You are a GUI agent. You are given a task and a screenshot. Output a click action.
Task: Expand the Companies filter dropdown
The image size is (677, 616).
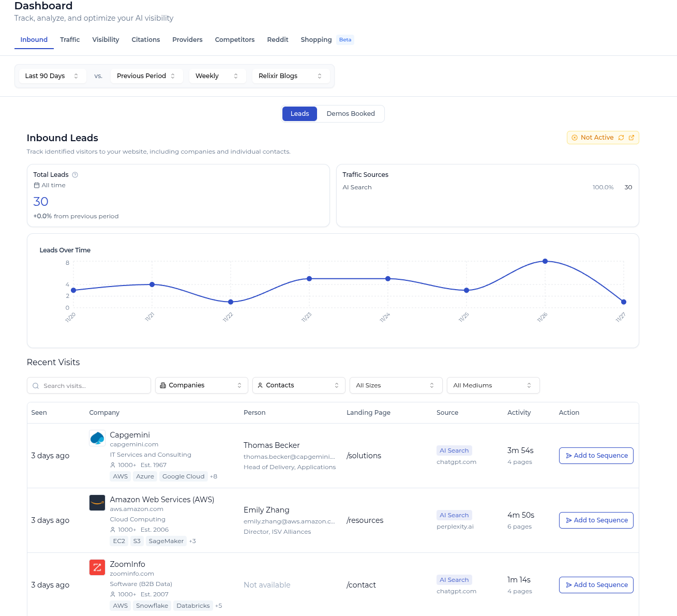click(x=202, y=385)
